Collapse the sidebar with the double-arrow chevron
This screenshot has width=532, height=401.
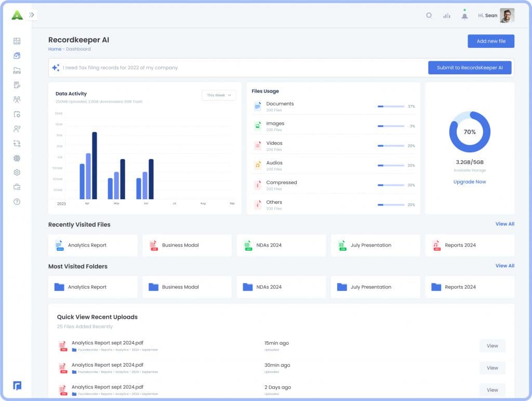point(32,15)
